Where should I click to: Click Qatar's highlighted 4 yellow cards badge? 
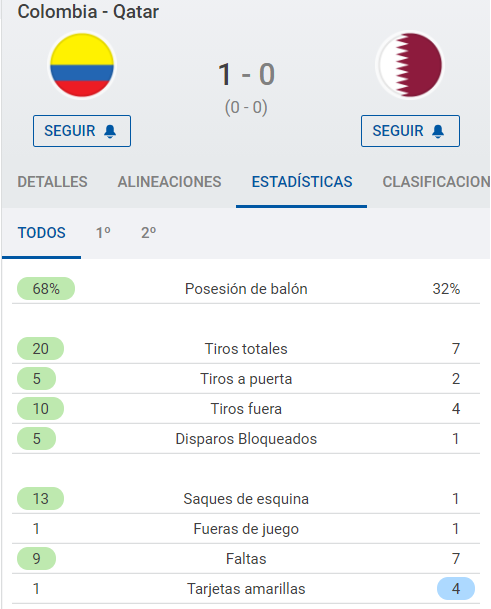(456, 588)
